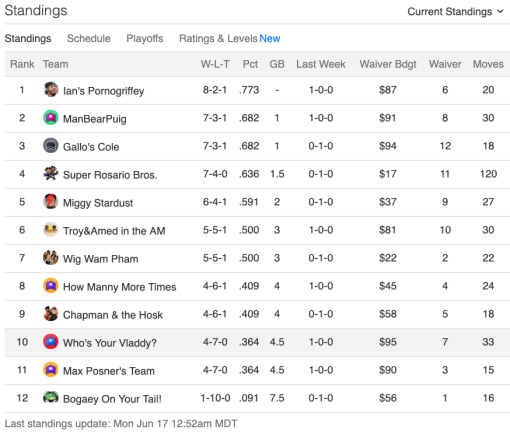Open the Ratings & Levels tab
This screenshot has height=433, width=510.
click(230, 38)
